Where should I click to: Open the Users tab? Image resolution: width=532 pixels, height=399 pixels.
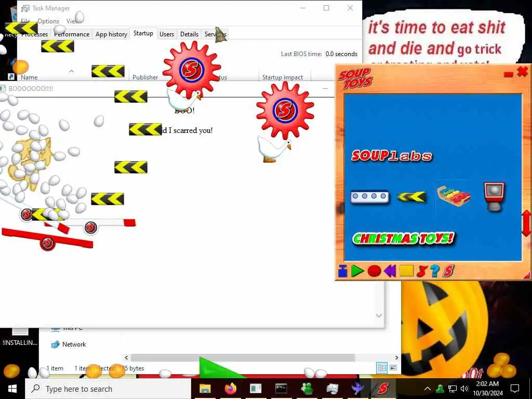coord(167,34)
